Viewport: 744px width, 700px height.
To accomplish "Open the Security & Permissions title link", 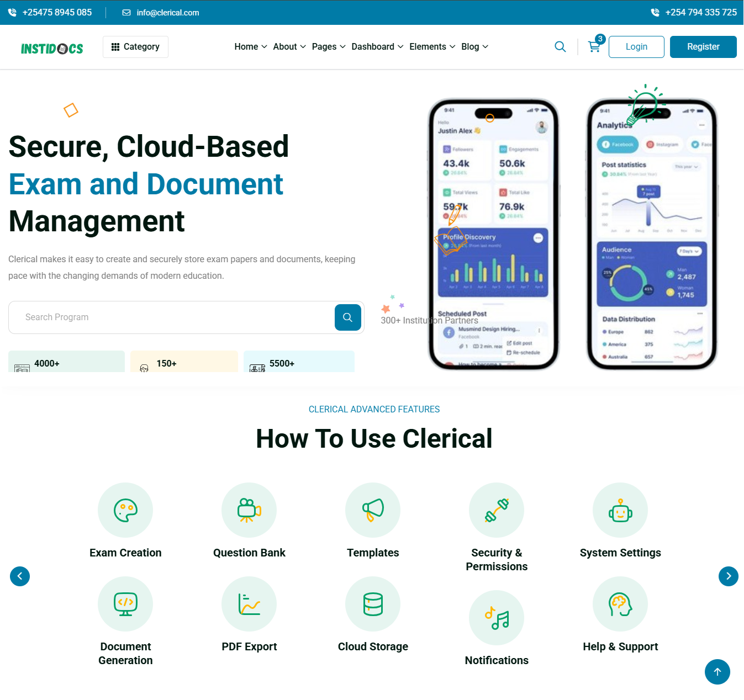I will (x=497, y=560).
